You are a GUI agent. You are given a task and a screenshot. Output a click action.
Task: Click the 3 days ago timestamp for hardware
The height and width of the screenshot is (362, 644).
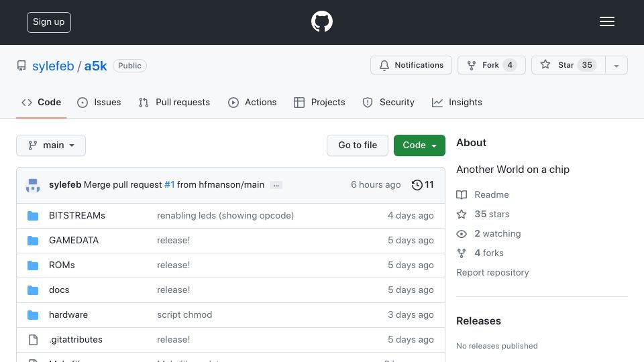tap(411, 315)
